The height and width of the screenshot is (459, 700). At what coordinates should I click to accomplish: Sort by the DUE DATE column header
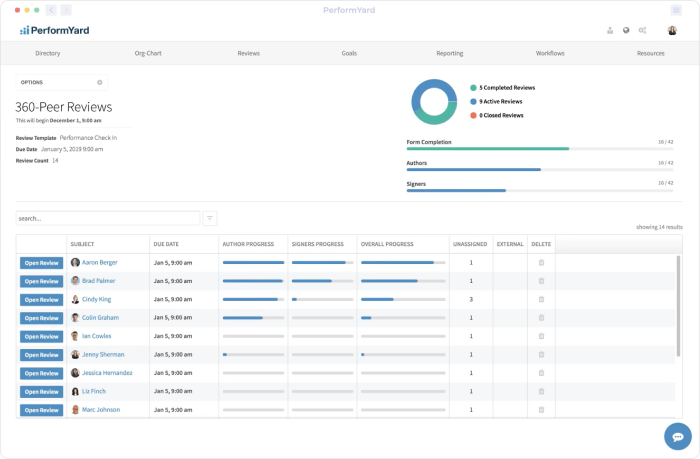[166, 244]
